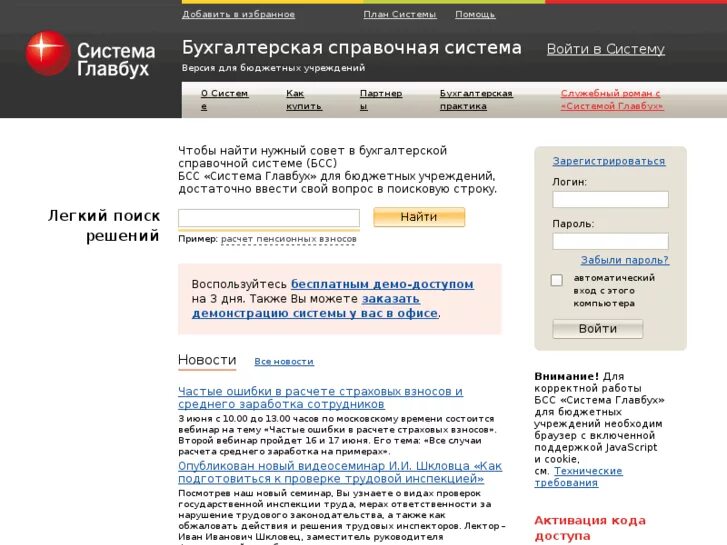Viewport: 727px width, 545px height.
Task: Click 'Забыли пароль?' link
Action: (625, 260)
